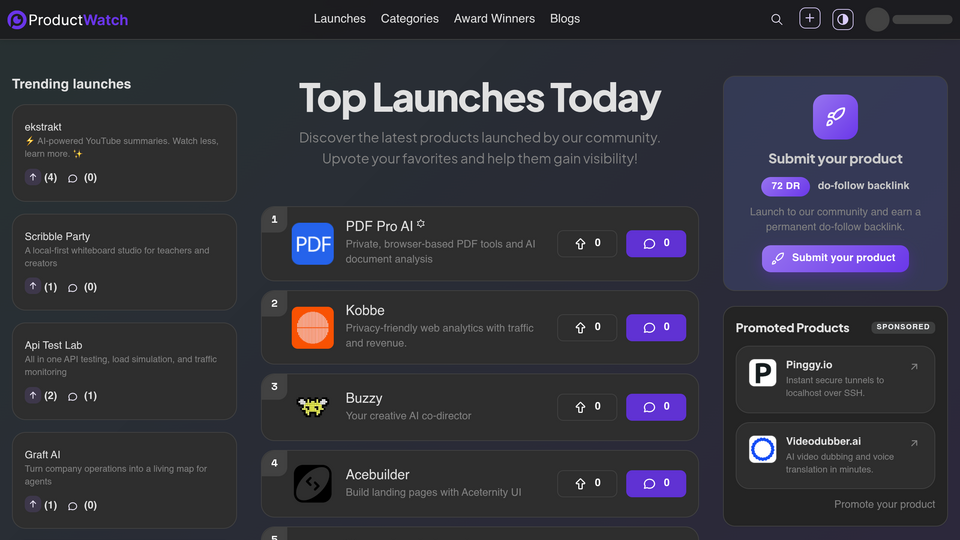Click the badge icon beside PDF Pro AI
Image resolution: width=960 pixels, height=540 pixels.
(x=421, y=224)
